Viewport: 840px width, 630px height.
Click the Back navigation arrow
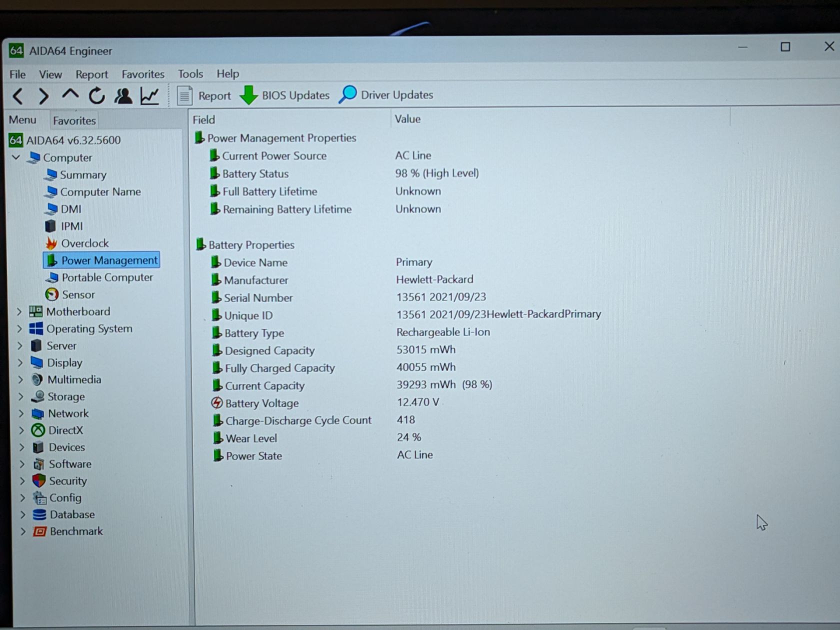coord(18,96)
